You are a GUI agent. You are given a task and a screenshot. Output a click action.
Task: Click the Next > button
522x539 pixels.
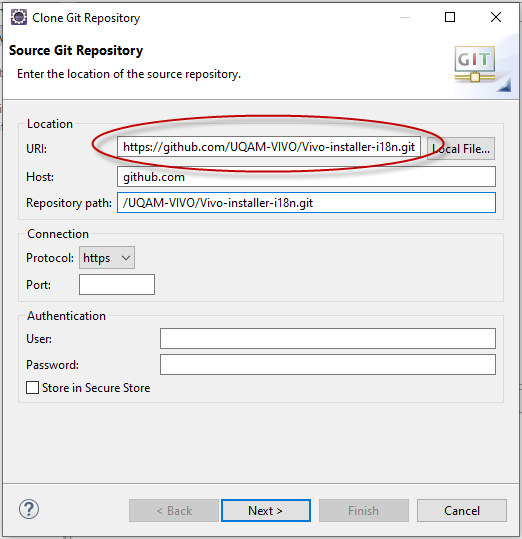266,510
